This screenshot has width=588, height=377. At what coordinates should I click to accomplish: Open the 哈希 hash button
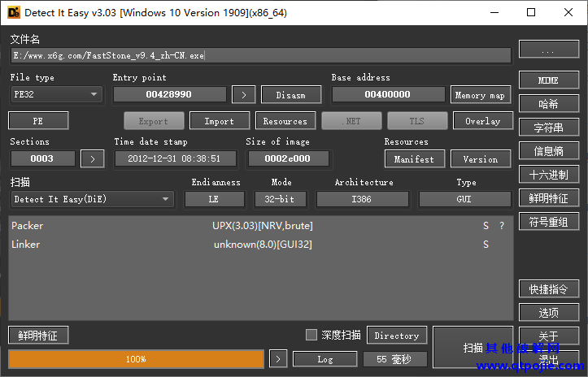pyautogui.click(x=549, y=104)
